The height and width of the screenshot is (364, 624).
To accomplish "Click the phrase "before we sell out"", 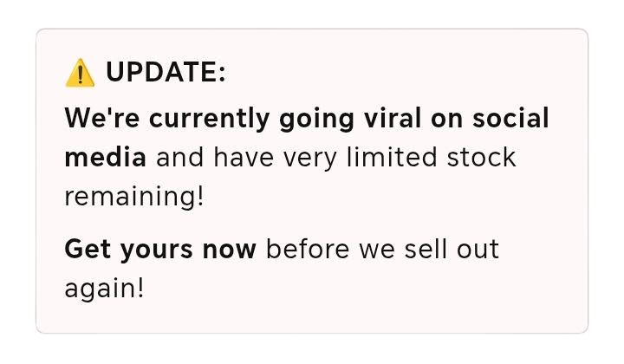I will (x=382, y=250).
